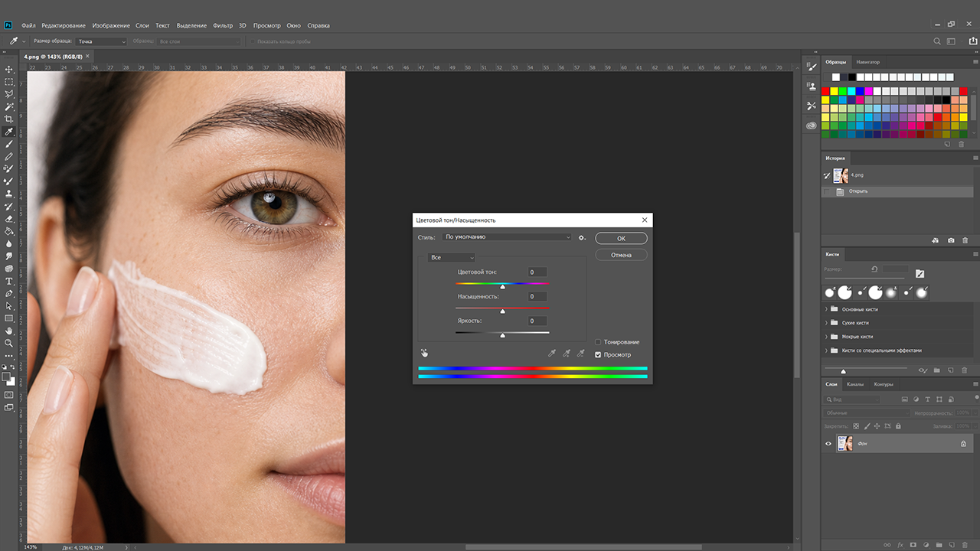This screenshot has width=980, height=551.
Task: Switch to the Навигатор tab
Action: [868, 62]
